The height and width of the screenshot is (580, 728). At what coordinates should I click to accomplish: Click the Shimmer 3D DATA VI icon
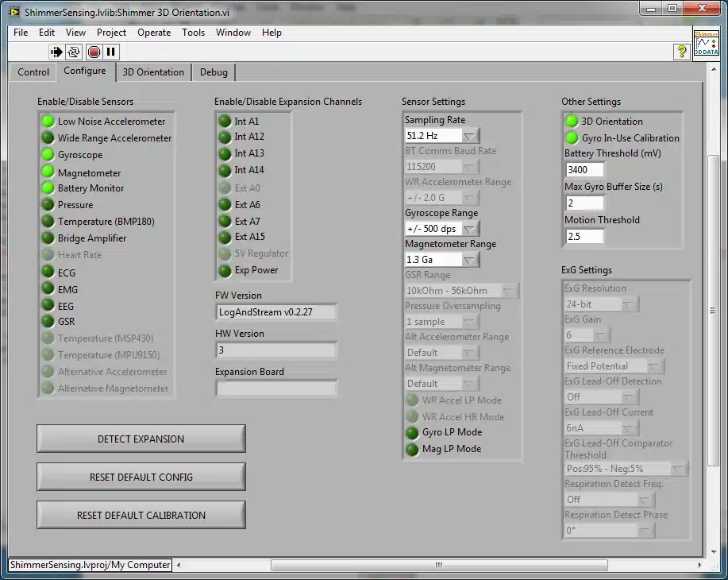pos(707,43)
